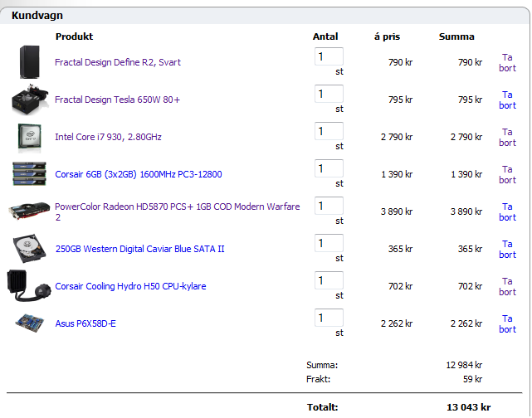532x418 pixels.
Task: Click the Fractal Design Define R2 case thumbnail
Action: pyautogui.click(x=31, y=62)
